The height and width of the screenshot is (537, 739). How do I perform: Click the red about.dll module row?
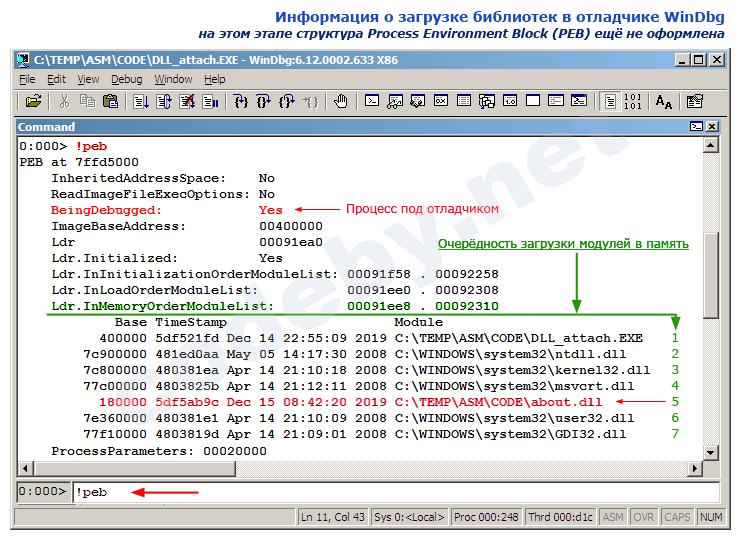coord(351,402)
